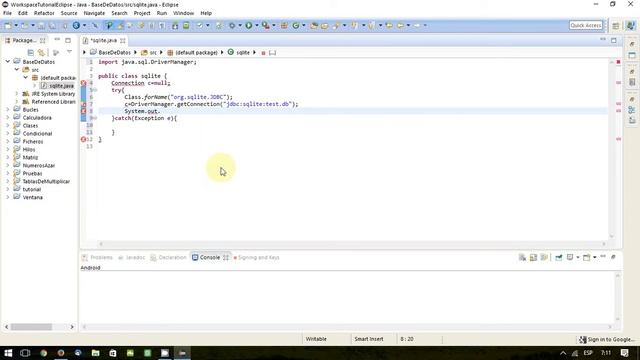
Task: Open the Project menu
Action: click(x=142, y=13)
